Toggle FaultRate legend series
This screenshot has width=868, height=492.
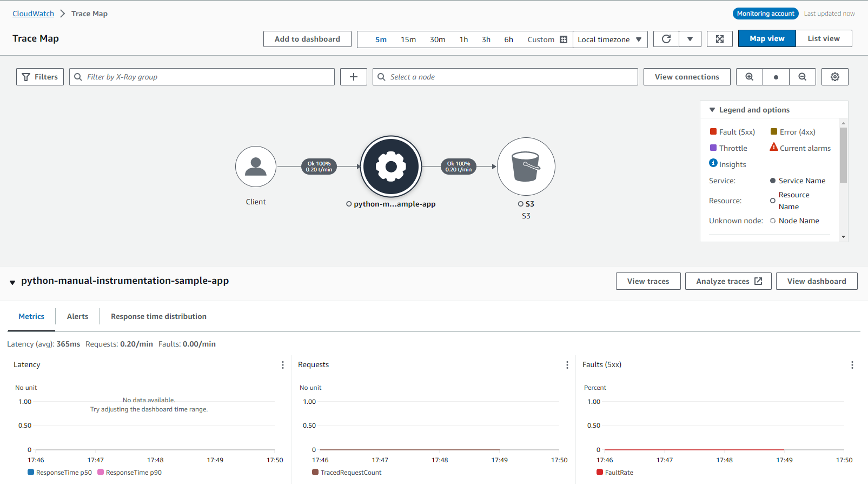click(x=615, y=473)
